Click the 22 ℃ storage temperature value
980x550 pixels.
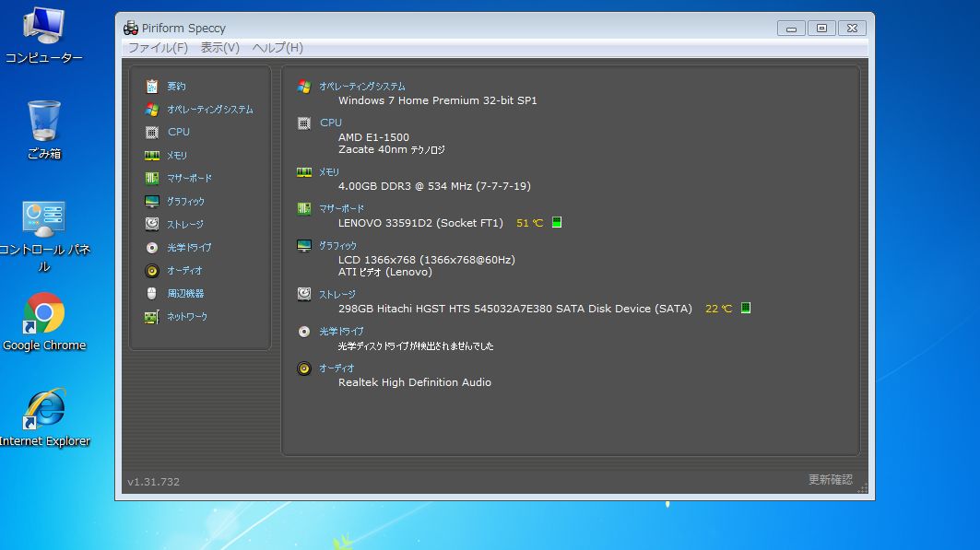[718, 309]
